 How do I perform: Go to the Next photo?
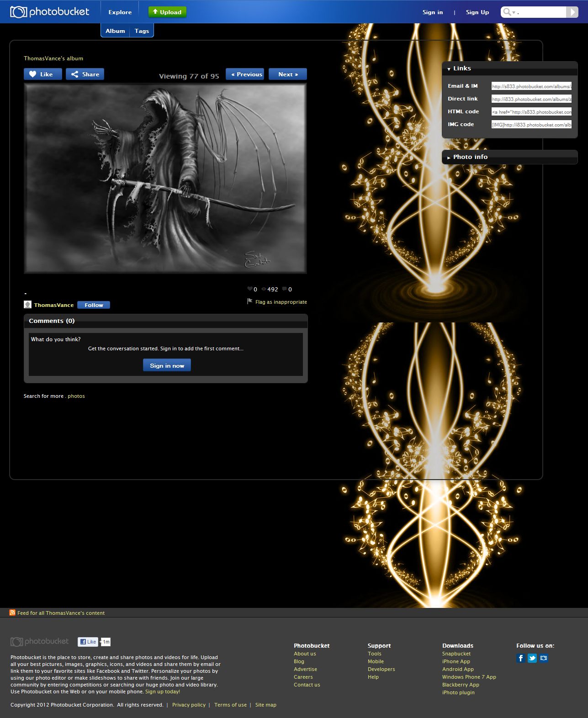click(x=288, y=74)
